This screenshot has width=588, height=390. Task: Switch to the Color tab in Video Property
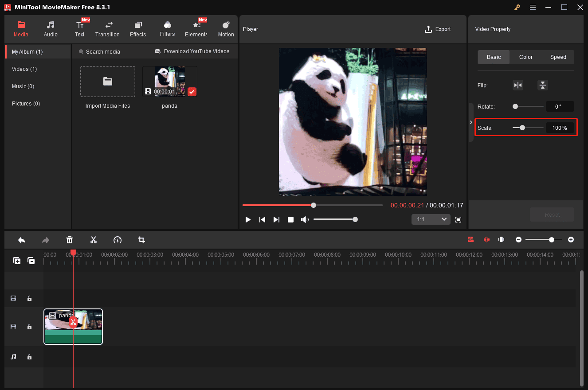coord(525,57)
